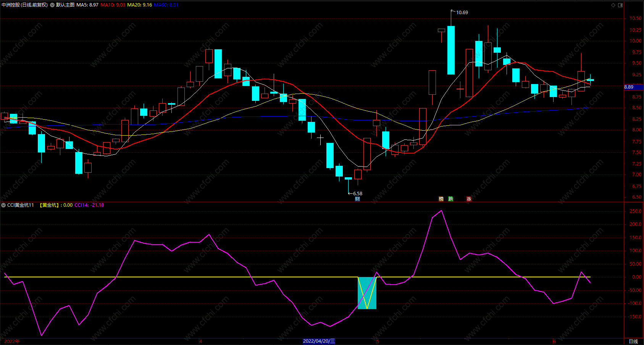
Task: Click the MA10: 9.03 value
Action: point(113,5)
